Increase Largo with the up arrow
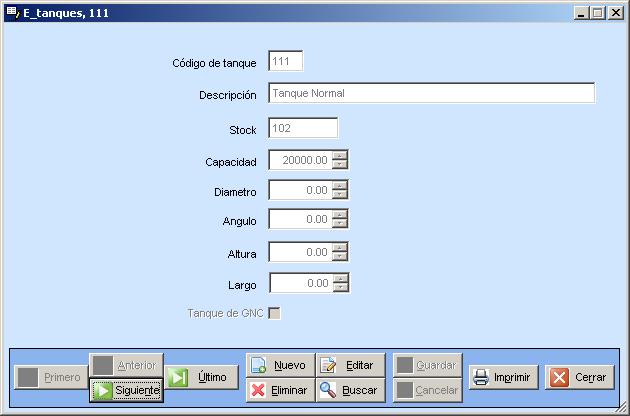630x416 pixels. pos(341,279)
